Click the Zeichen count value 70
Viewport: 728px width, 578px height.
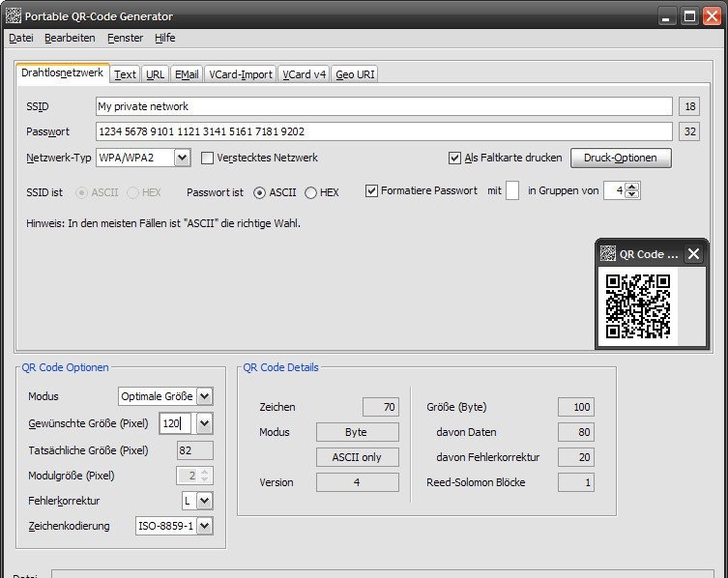point(381,407)
